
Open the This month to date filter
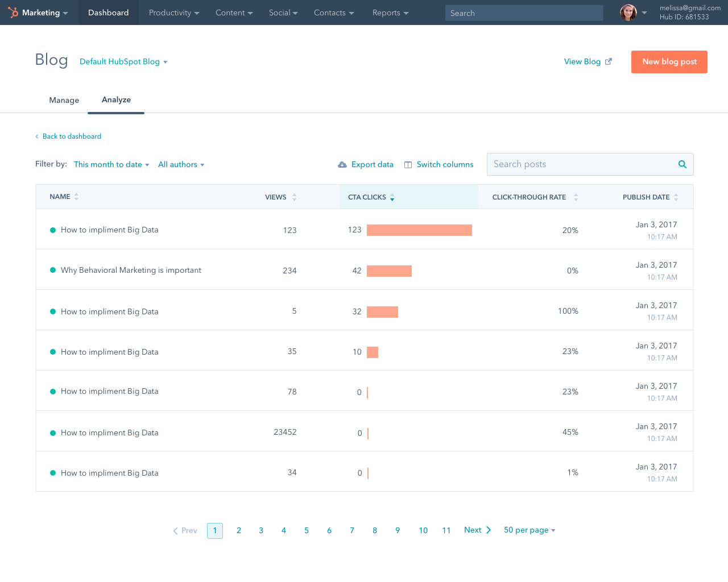coord(111,165)
